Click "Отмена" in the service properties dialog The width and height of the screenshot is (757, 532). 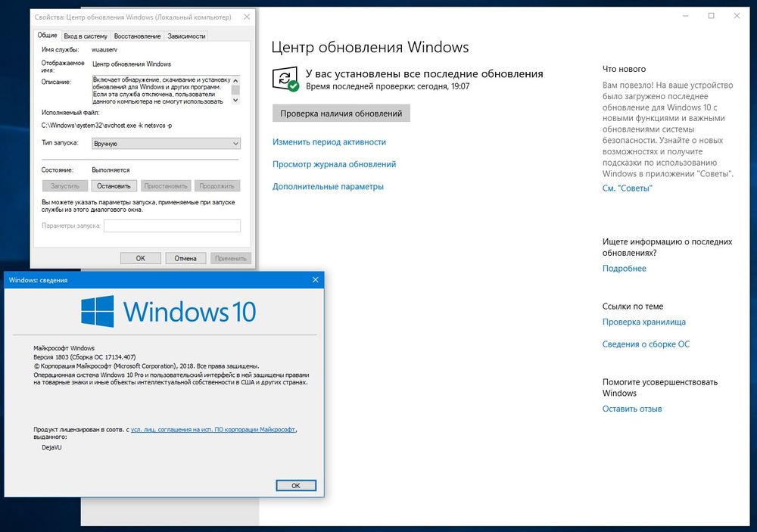(x=185, y=258)
